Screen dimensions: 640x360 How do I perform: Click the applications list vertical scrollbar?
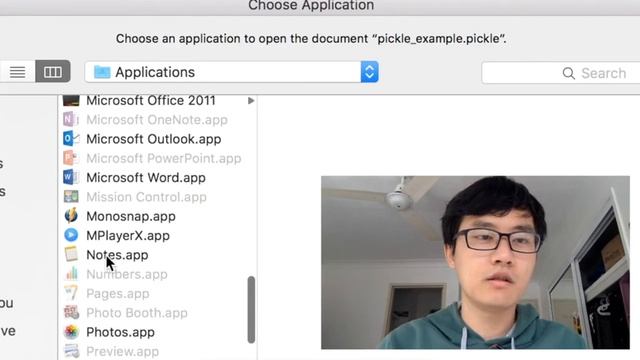point(251,309)
